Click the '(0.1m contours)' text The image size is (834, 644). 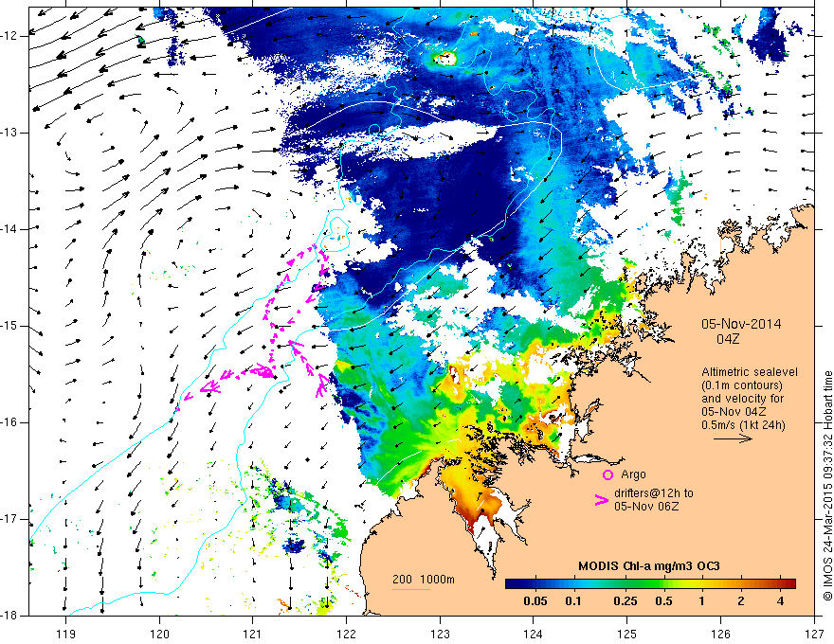[x=742, y=385]
